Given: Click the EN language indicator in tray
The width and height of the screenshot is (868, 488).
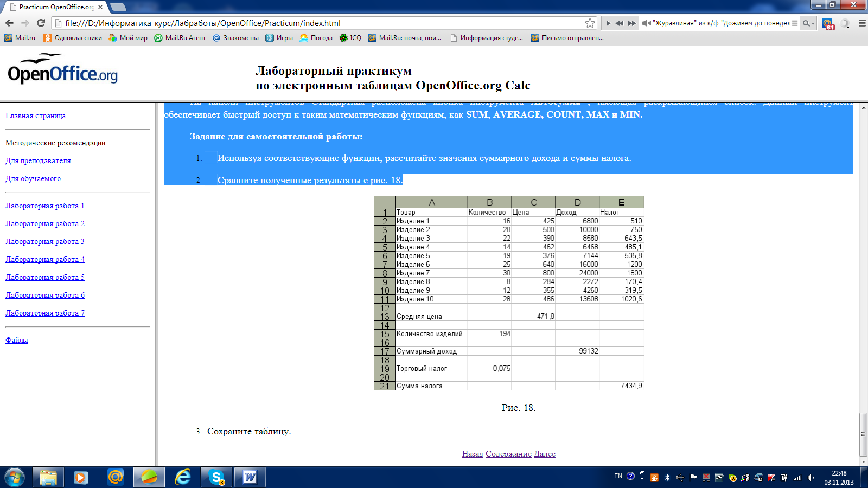Looking at the screenshot, I should tap(618, 476).
